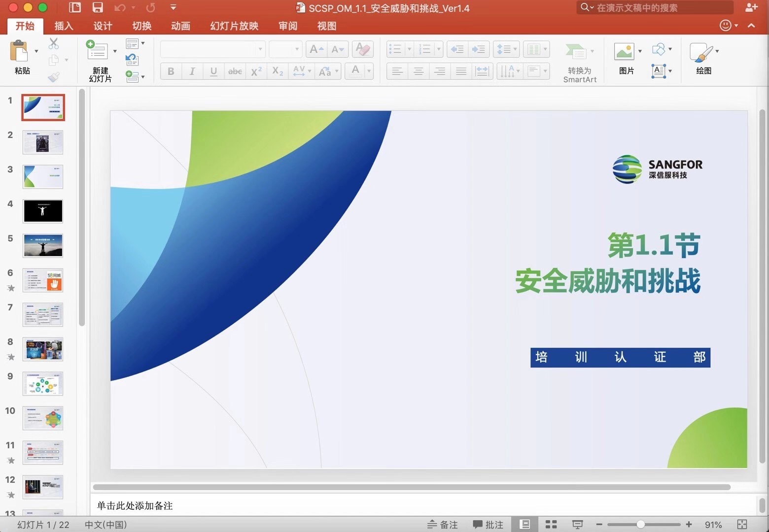Toggle Bold formatting

(x=171, y=71)
